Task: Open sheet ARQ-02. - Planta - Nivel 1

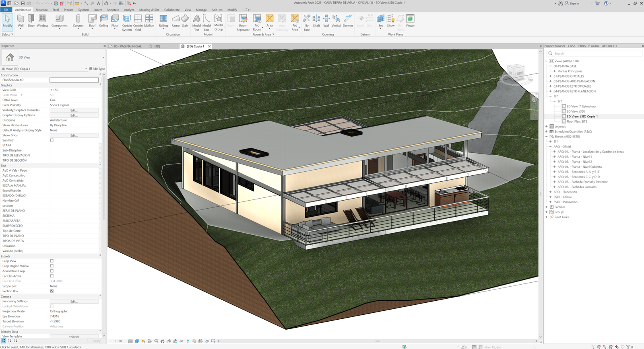Action: pos(574,157)
